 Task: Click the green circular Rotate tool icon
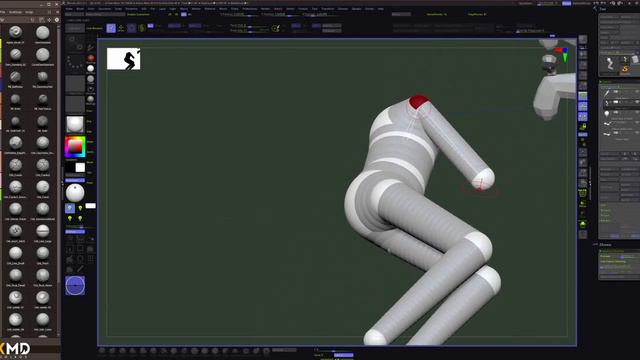click(142, 28)
